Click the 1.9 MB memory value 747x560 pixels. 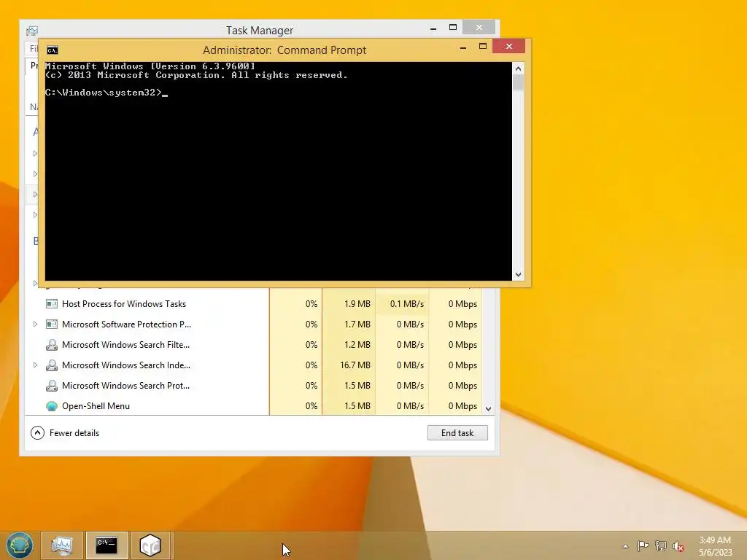pyautogui.click(x=357, y=304)
